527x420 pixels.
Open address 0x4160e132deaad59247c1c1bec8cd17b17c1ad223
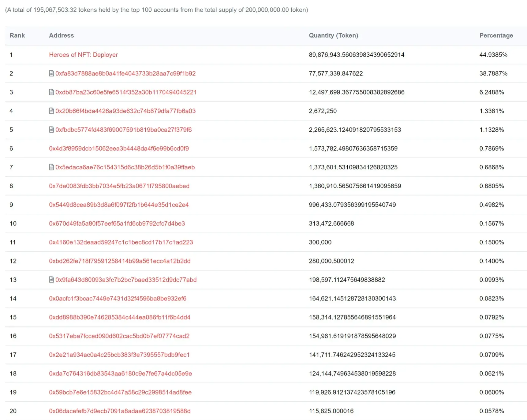point(121,242)
